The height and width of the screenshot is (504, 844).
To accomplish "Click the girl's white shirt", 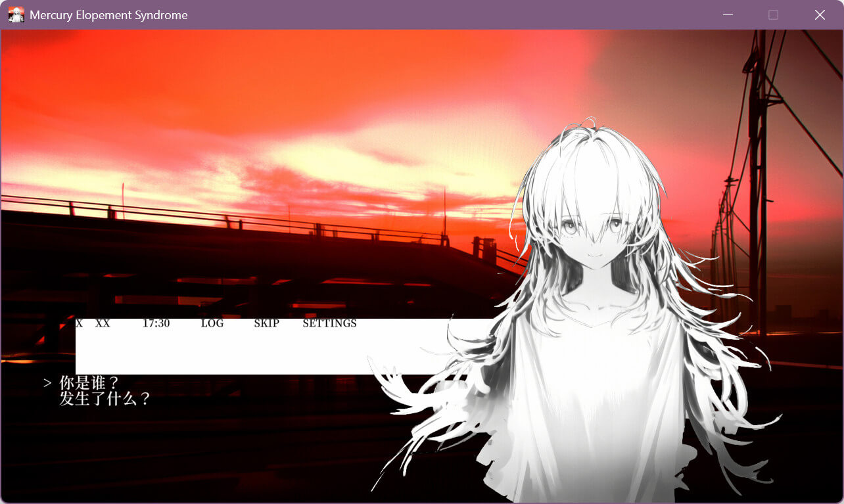I will coord(592,394).
